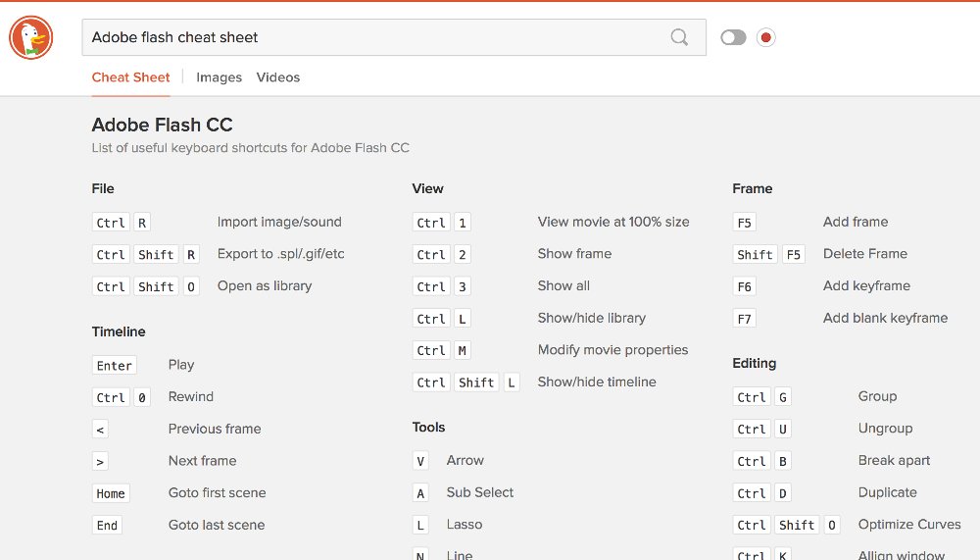Click the magnifying glass search icon
980x560 pixels.
(679, 37)
